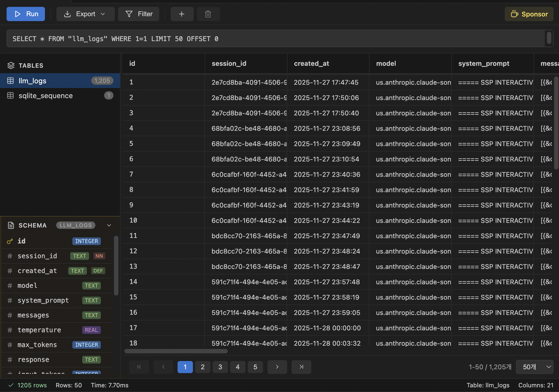Click inside the SQL query field
559x392 pixels.
274,39
